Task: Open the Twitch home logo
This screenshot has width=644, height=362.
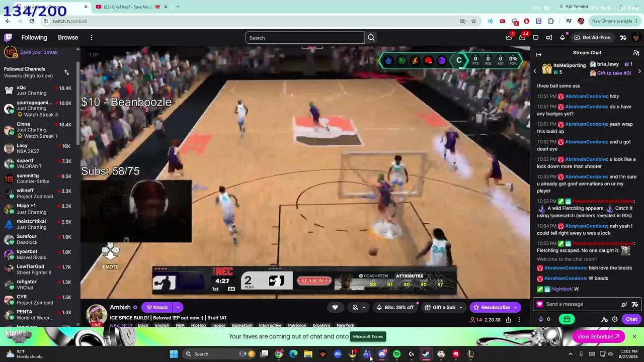Action: coord(9,37)
